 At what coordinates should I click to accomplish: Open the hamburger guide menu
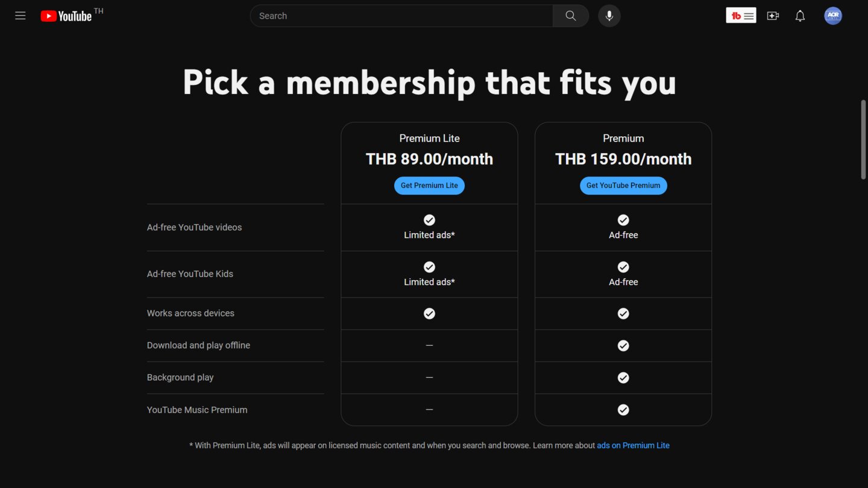click(20, 16)
